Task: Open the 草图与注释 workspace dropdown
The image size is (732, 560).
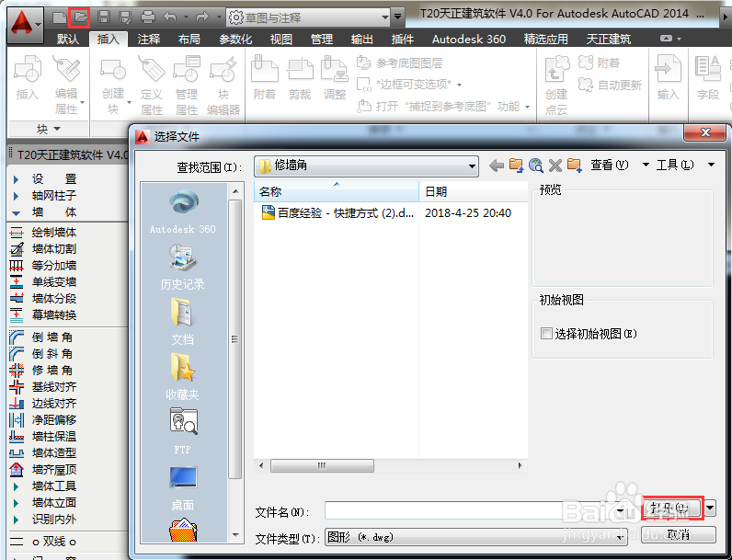Action: [384, 17]
